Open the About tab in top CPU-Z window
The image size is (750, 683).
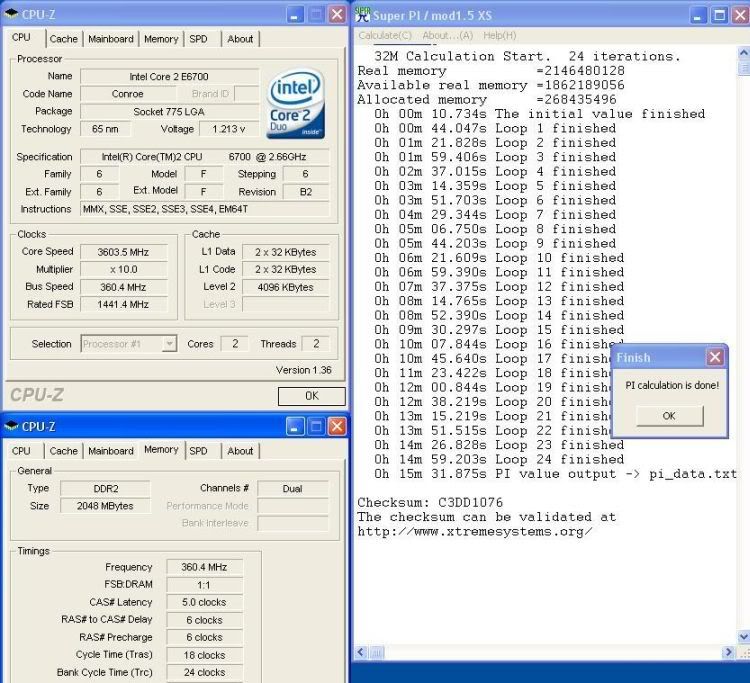(x=240, y=39)
